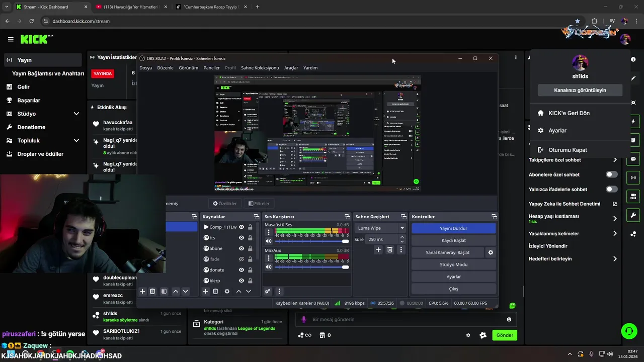Toggle visibility of the donate source
This screenshot has height=362, width=644.
pyautogui.click(x=242, y=270)
